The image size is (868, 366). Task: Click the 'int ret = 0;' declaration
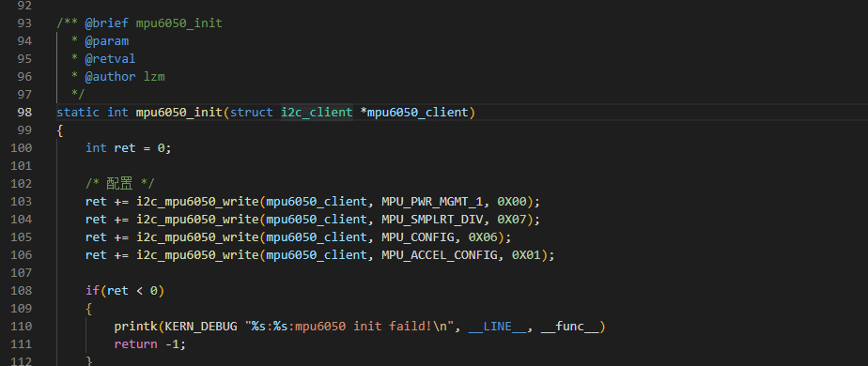(129, 148)
